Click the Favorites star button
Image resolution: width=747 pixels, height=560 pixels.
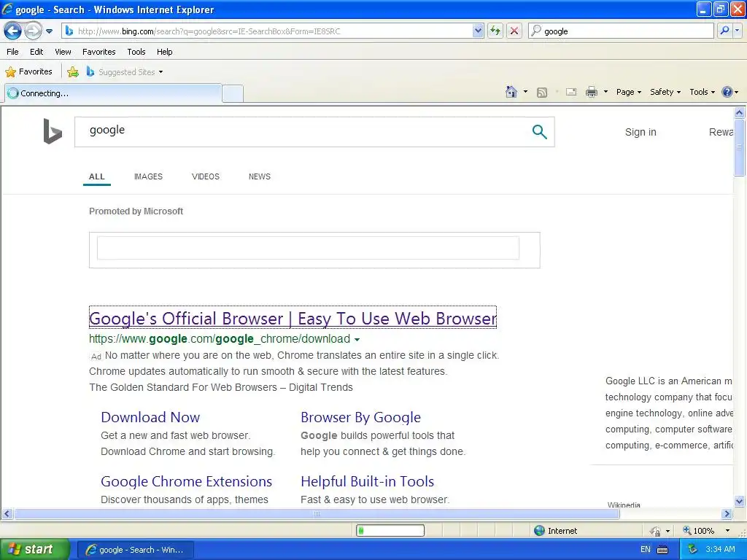[28, 72]
